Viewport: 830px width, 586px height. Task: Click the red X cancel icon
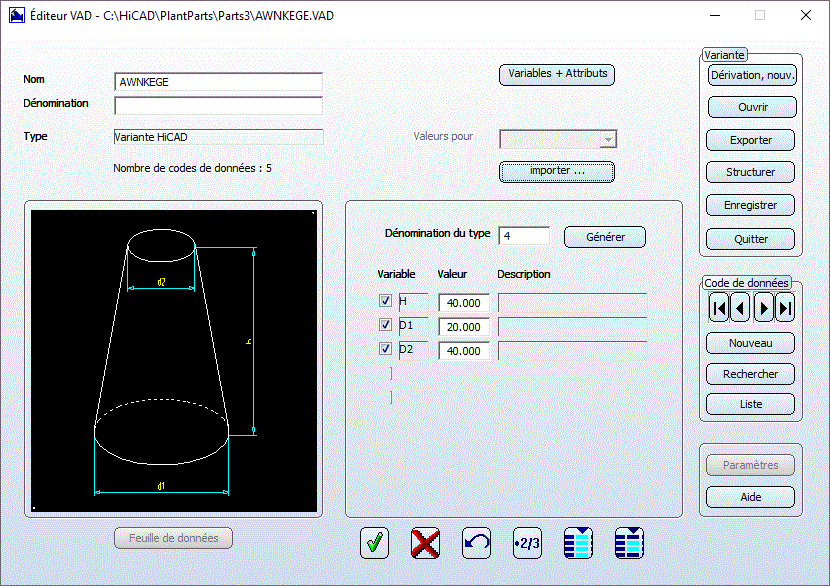426,543
